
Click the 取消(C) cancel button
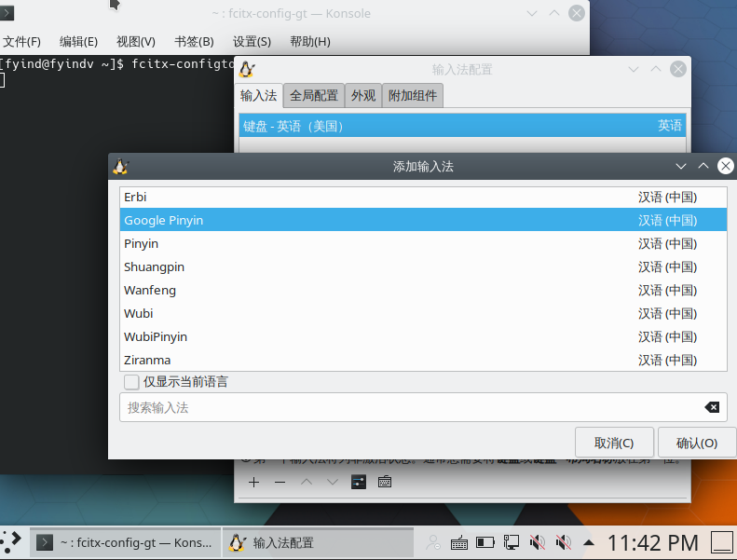614,443
